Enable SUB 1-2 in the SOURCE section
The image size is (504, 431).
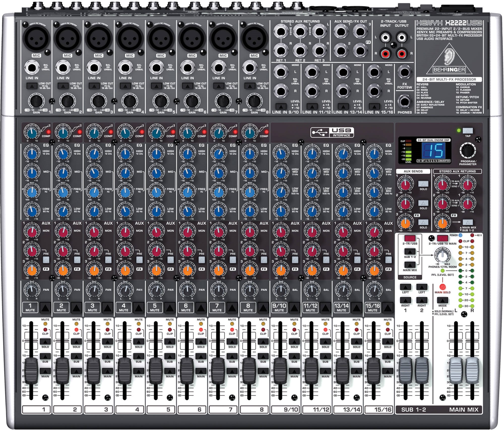pos(410,252)
